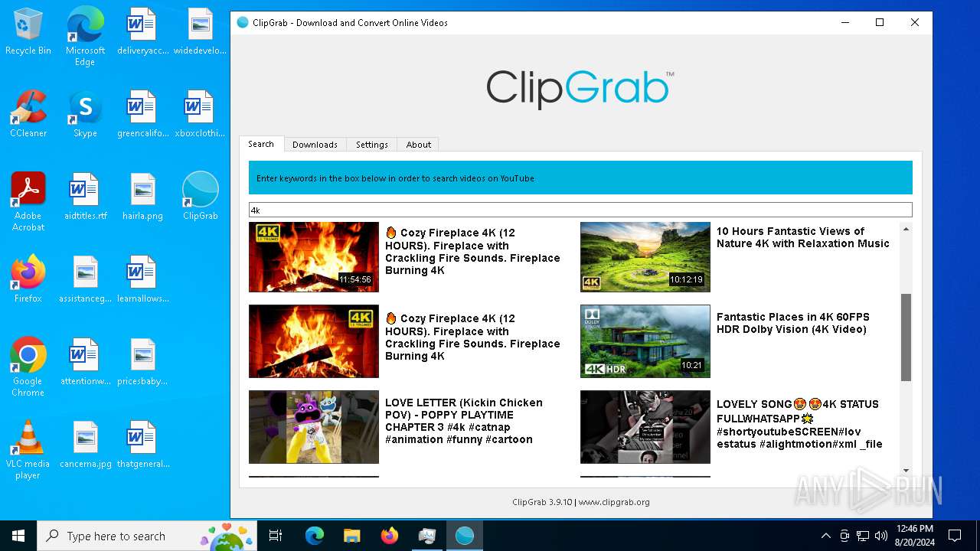The width and height of the screenshot is (980, 551).
Task: Open the deliveryacc Word document icon
Action: tap(142, 32)
